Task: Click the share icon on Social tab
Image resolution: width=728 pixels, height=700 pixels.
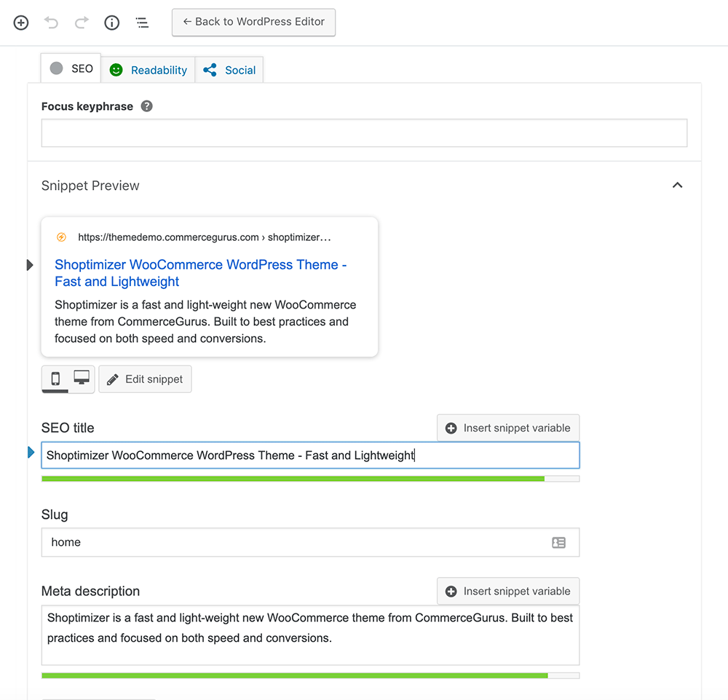Action: 210,70
